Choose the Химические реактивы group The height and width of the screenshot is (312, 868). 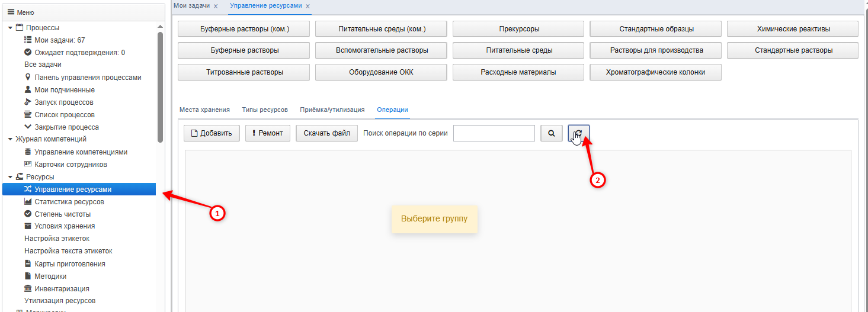coord(793,29)
